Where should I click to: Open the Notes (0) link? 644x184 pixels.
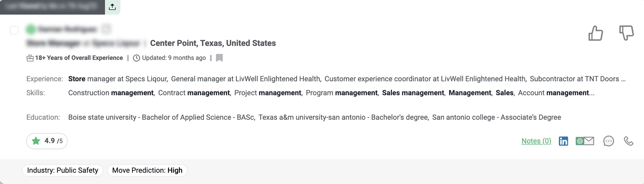coord(536,141)
